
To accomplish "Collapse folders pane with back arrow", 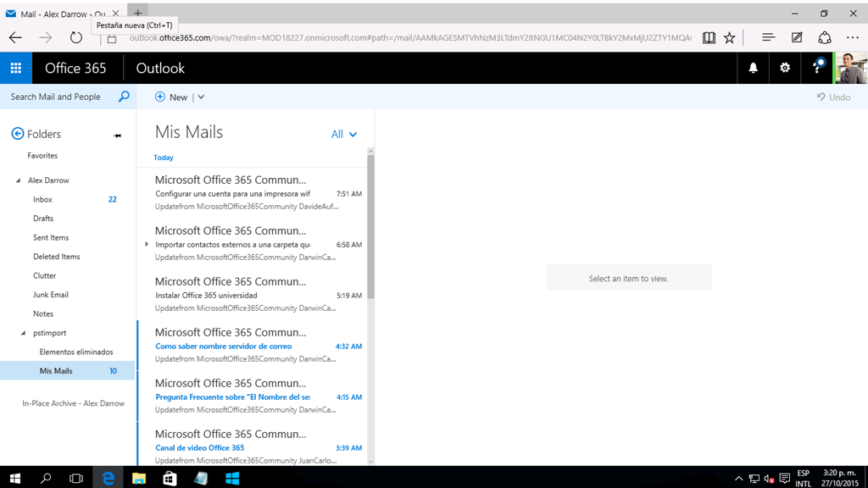I will click(x=17, y=134).
